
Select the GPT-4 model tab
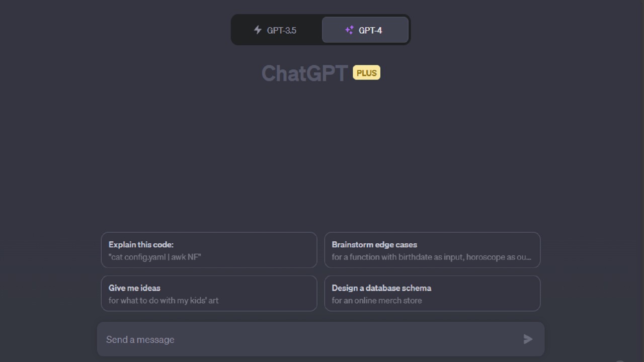(x=365, y=30)
